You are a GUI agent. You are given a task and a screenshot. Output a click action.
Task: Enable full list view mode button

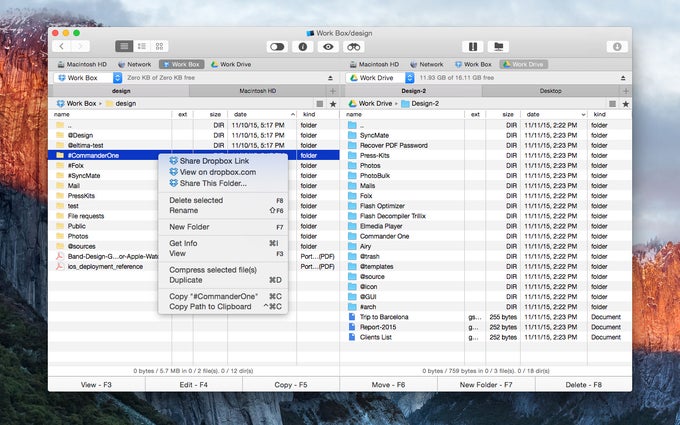pyautogui.click(x=125, y=46)
